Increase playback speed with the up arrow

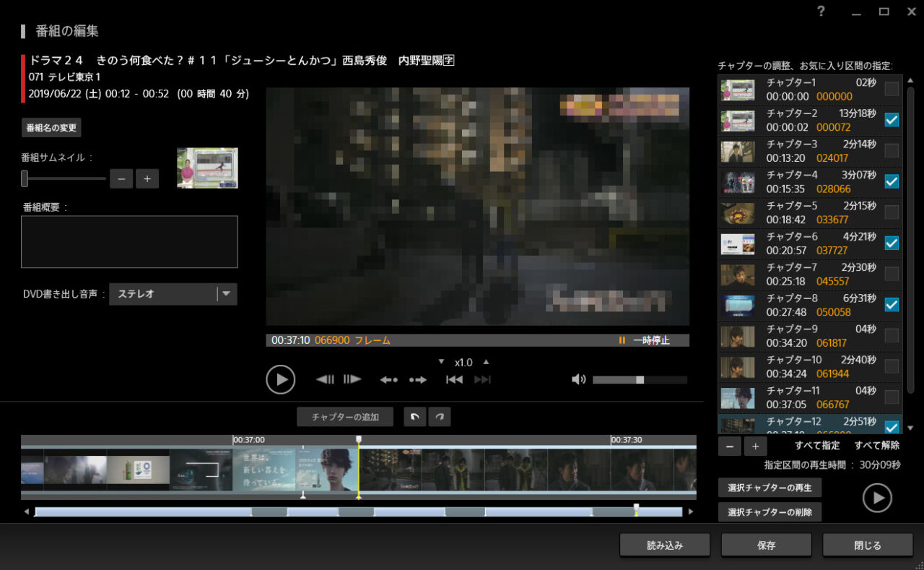pyautogui.click(x=486, y=362)
